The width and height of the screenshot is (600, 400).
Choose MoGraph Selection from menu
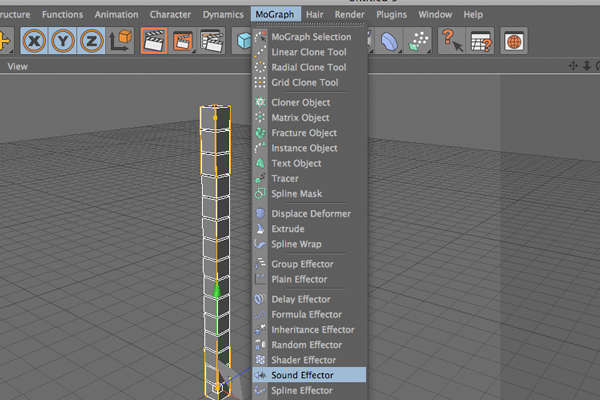(x=310, y=37)
